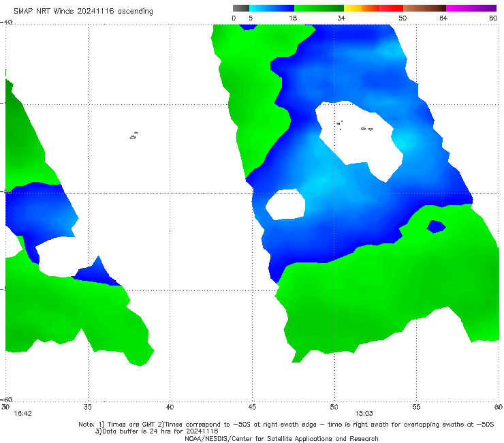Image resolution: width=504 pixels, height=443 pixels.
Task: Click the longitude axis label '50'
Action: 334,407
